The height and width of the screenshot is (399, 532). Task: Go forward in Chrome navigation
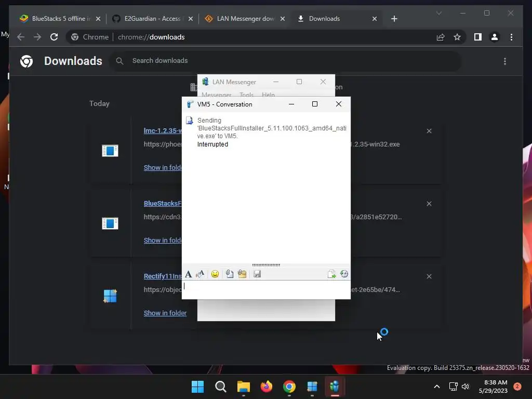pos(37,37)
